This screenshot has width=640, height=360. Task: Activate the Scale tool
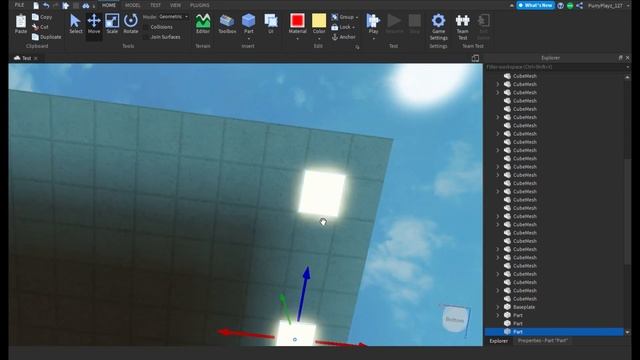[x=112, y=24]
